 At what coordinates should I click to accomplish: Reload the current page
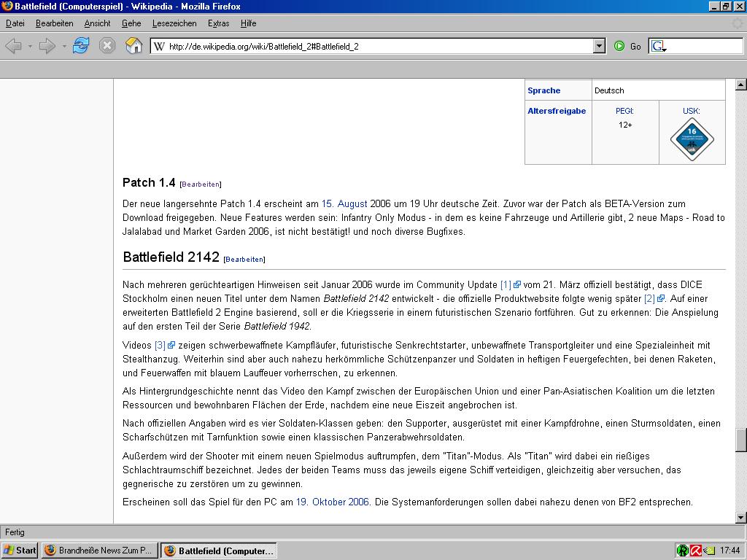tap(81, 46)
